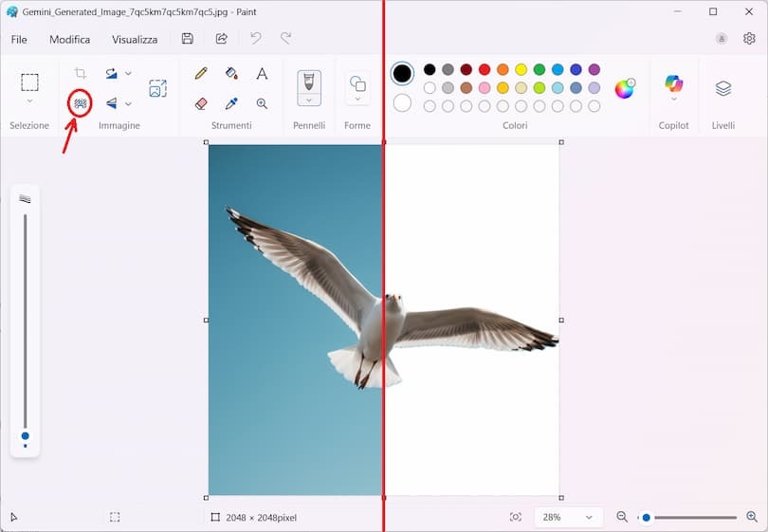
Task: Click the rotate image icon
Action: point(112,73)
